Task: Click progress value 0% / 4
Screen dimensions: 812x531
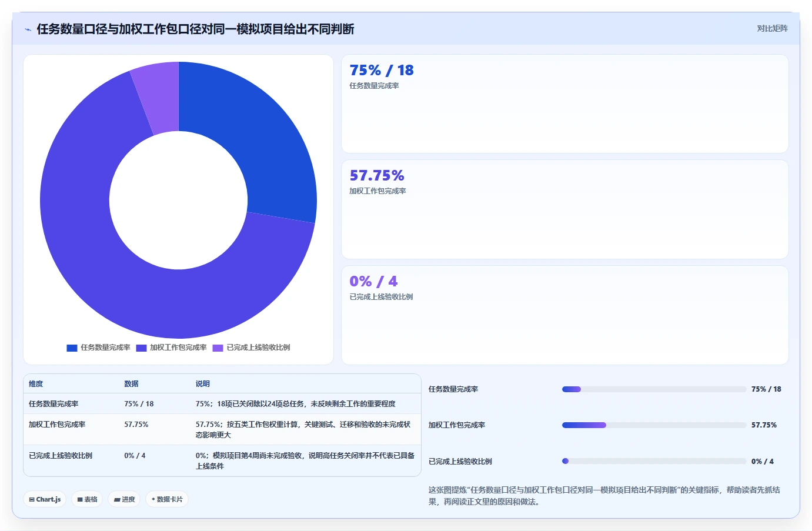Action: (763, 462)
